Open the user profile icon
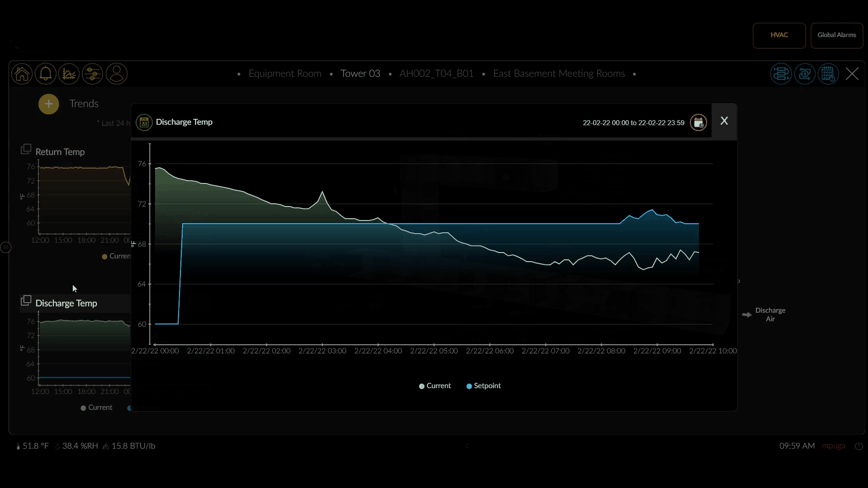Screen dimensions: 868x488 [116, 74]
